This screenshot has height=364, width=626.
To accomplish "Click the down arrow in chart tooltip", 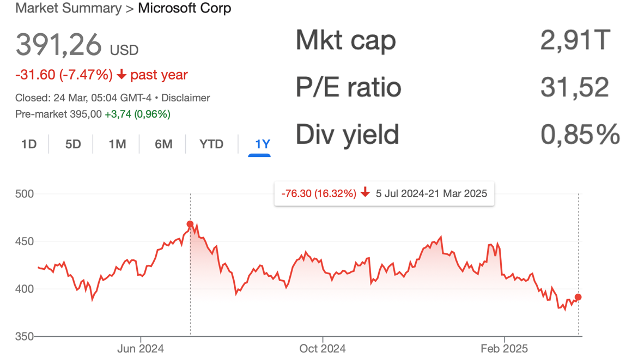I will coord(365,193).
